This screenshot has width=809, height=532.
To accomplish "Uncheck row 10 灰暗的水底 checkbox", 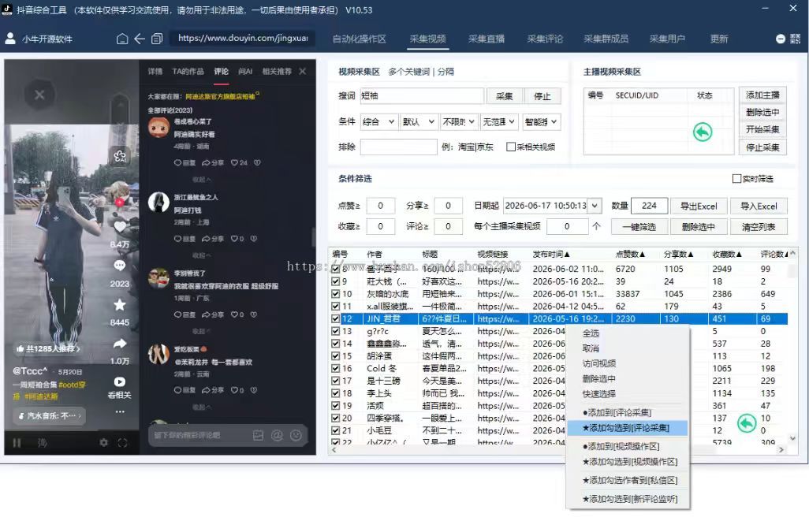I will tap(335, 294).
